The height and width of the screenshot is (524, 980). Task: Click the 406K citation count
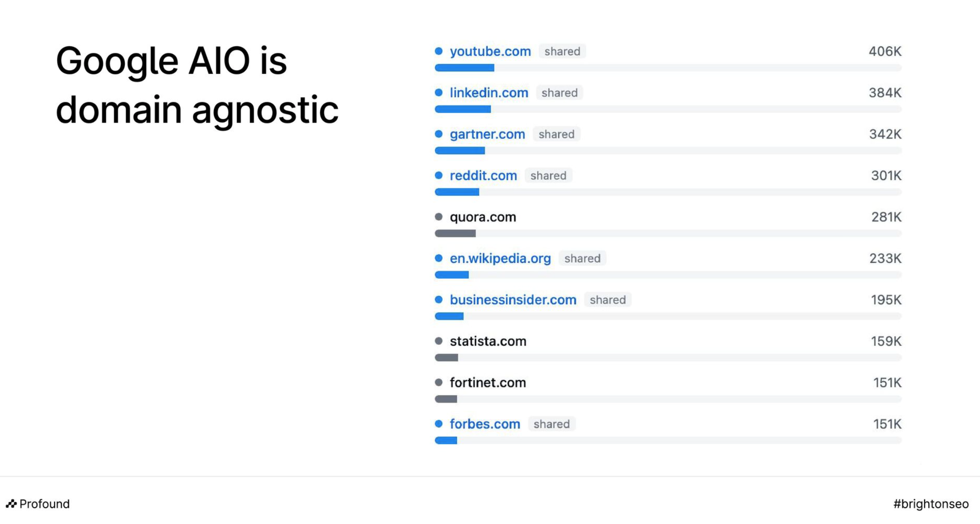(x=885, y=51)
